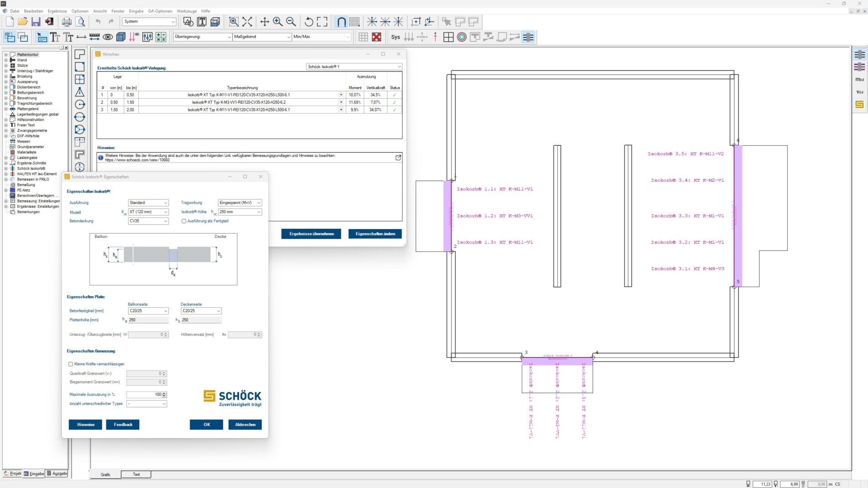Click Abbrechen to cancel the dialog

(245, 425)
